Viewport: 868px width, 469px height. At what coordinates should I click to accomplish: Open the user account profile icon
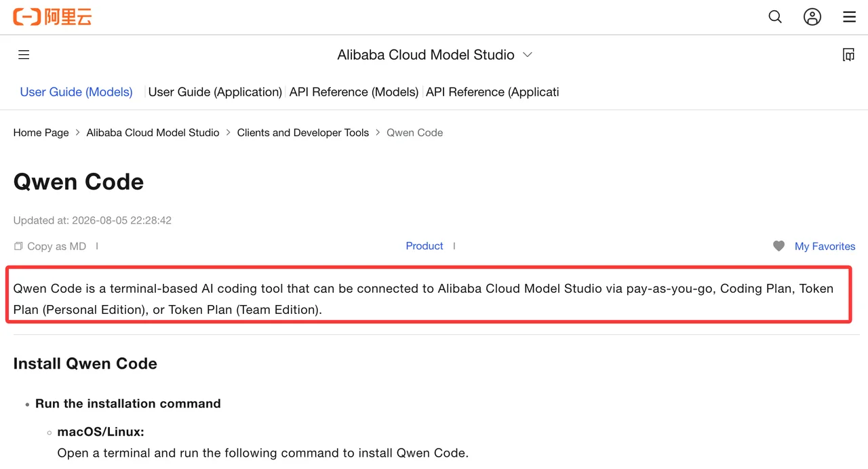coord(812,17)
